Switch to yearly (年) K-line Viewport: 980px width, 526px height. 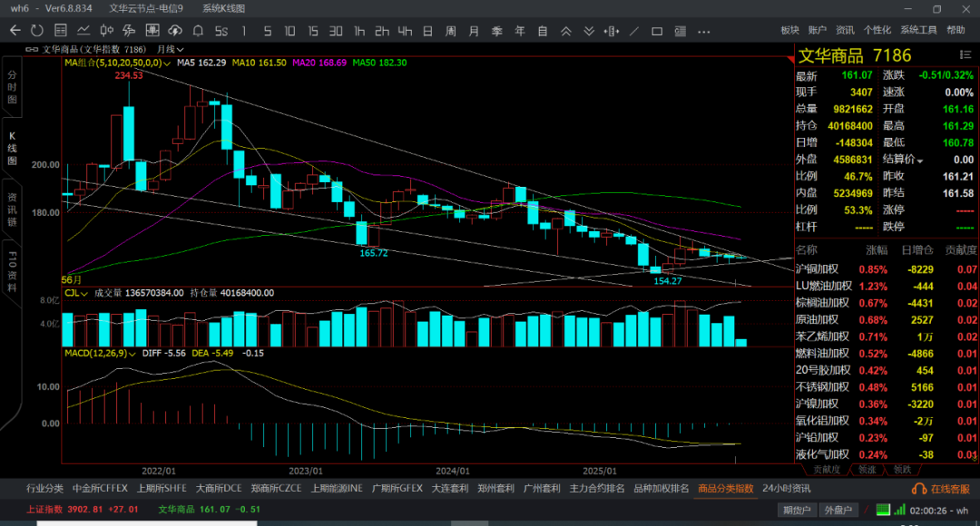coord(520,31)
